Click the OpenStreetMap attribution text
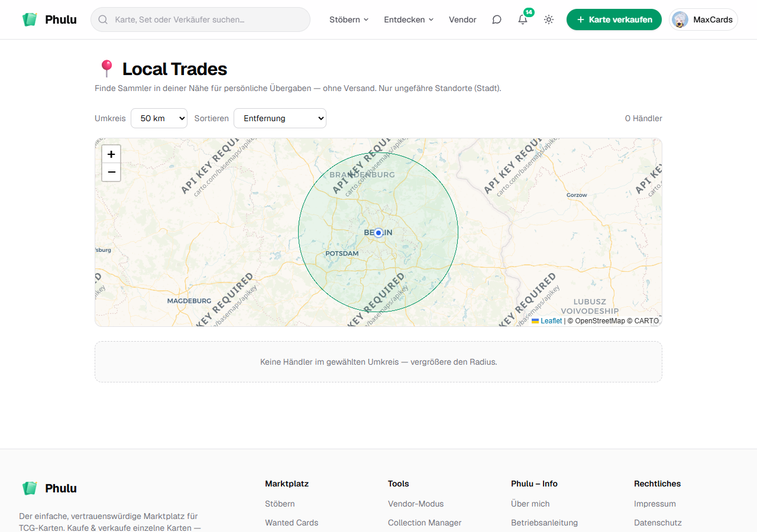The width and height of the screenshot is (757, 532). (600, 321)
